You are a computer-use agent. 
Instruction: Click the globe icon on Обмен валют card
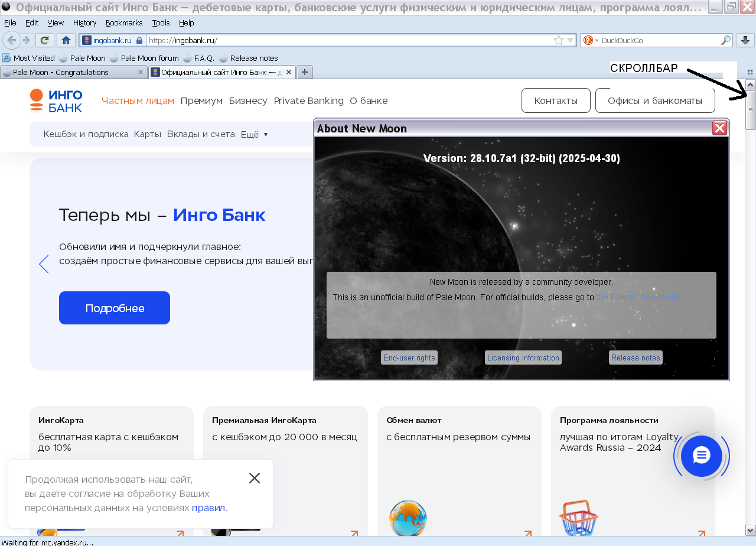(408, 518)
